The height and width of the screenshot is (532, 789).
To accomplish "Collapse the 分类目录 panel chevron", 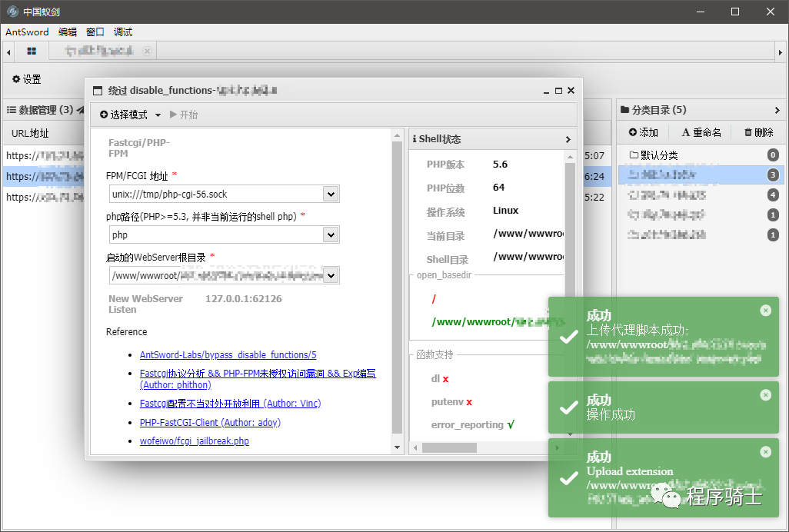I will [777, 110].
